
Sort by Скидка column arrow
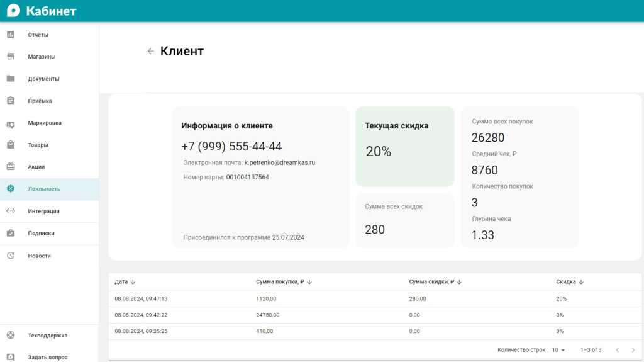(580, 282)
